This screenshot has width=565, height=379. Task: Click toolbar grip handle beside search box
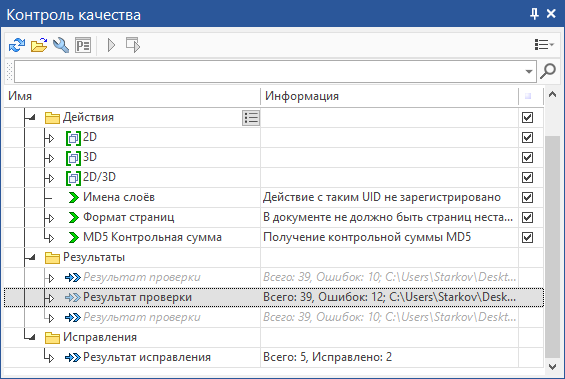10,71
